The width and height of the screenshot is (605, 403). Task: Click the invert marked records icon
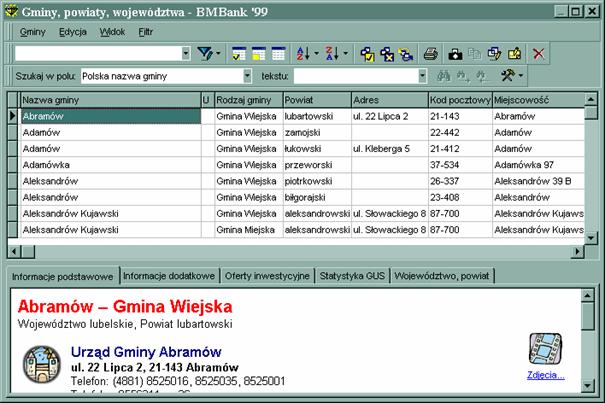click(406, 54)
